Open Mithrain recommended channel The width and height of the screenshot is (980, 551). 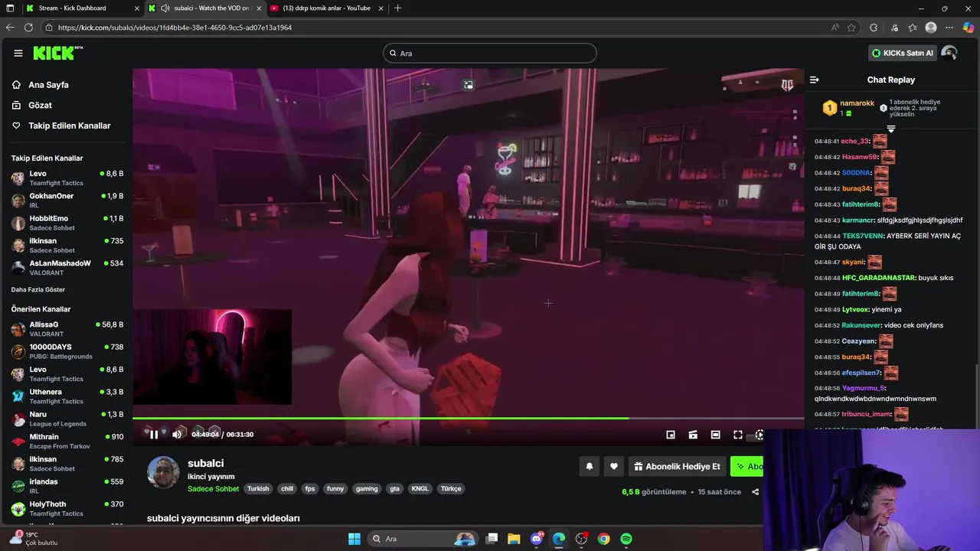[x=67, y=441]
